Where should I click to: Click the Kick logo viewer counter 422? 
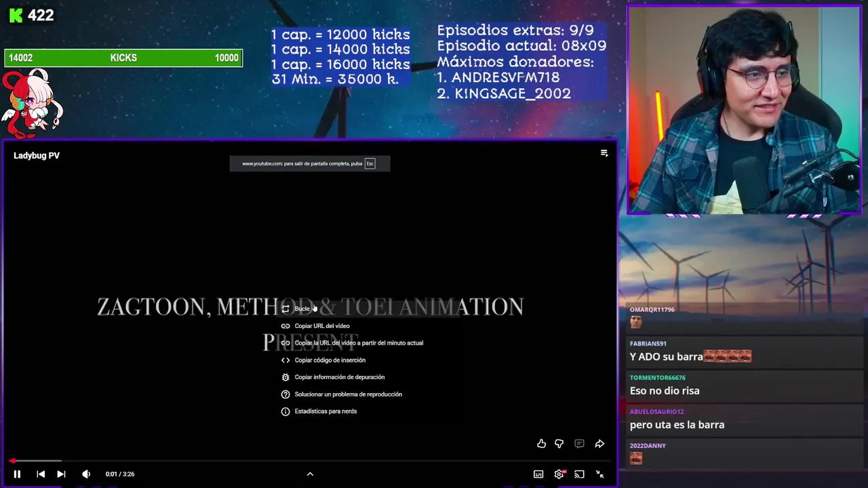pos(31,15)
